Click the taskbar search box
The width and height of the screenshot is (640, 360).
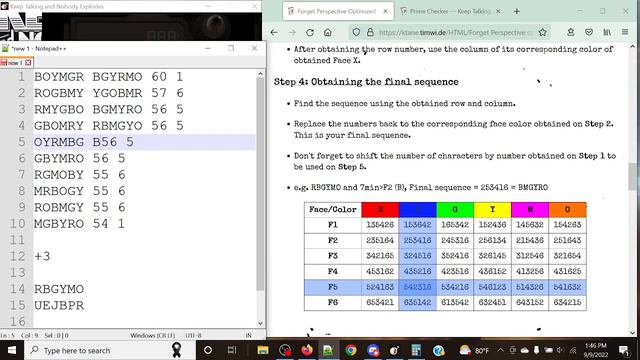coord(110,350)
